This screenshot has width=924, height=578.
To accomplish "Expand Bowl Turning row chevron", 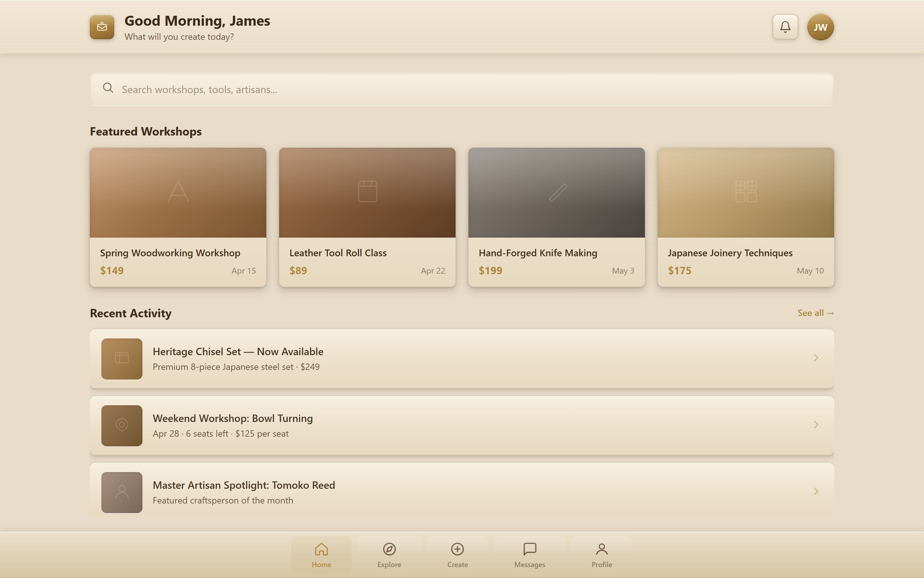I will (816, 425).
